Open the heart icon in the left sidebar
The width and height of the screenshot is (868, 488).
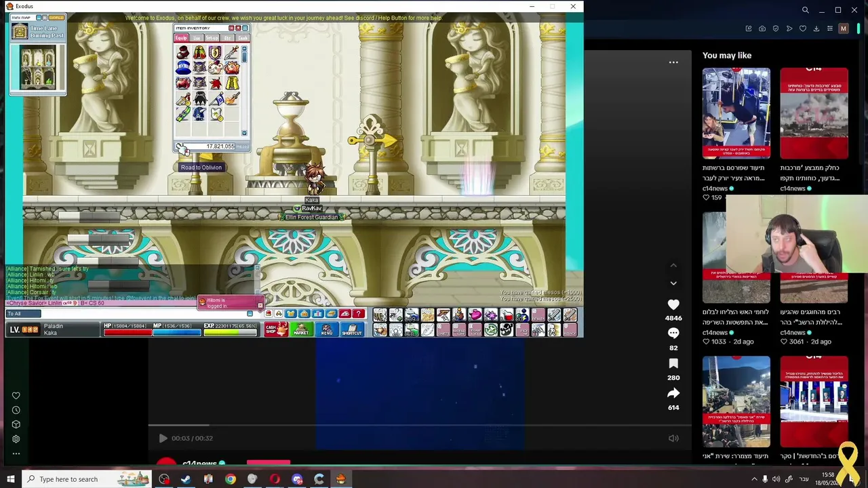pos(16,396)
